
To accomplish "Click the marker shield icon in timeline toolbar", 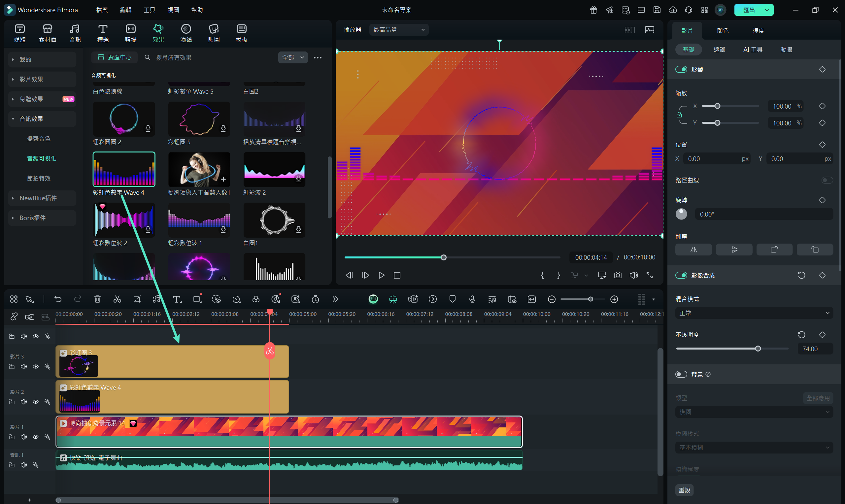I will click(x=453, y=299).
